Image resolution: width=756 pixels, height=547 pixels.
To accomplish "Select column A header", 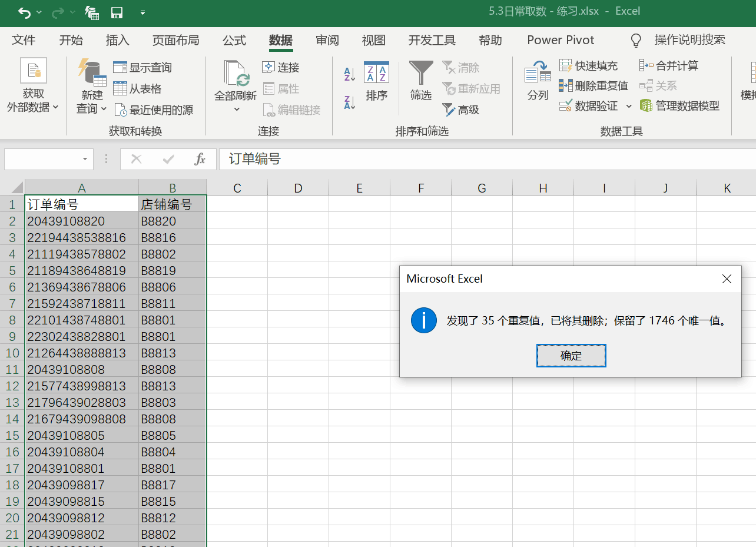I will click(x=82, y=188).
